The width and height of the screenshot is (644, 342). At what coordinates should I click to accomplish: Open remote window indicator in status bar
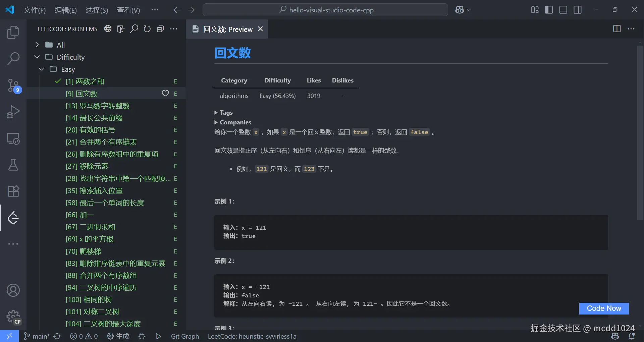[9, 336]
